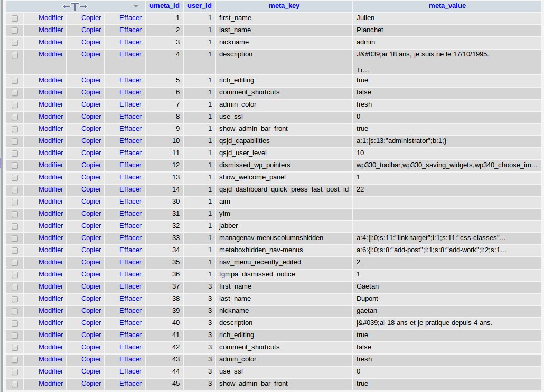Copy the show_welcome_panel row
544x392 pixels.
[x=91, y=177]
